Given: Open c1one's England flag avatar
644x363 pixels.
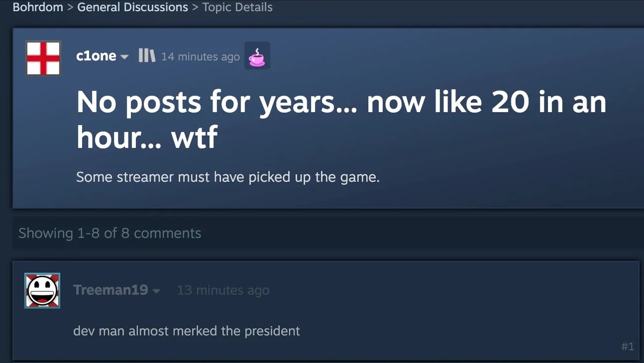Looking at the screenshot, I should 43,58.
